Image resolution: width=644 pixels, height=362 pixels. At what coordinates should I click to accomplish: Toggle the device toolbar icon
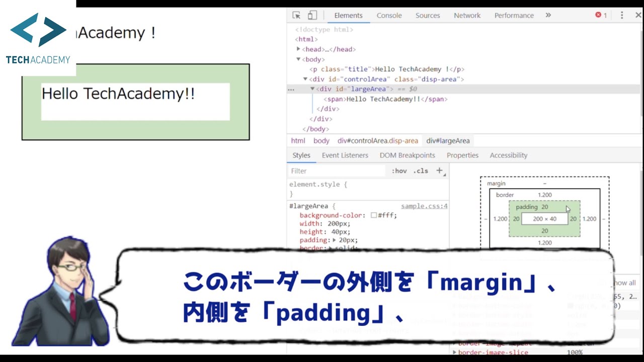(312, 15)
